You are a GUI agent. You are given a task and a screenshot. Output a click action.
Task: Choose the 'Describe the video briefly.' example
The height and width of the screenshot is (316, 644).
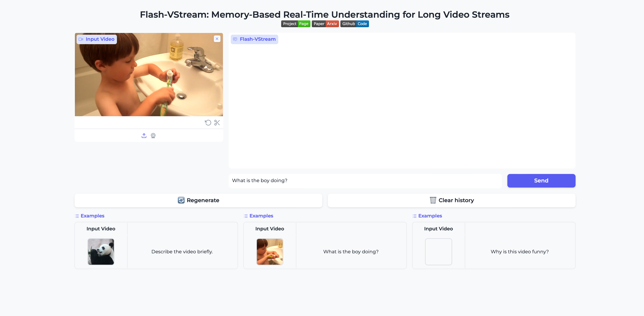[x=182, y=252]
